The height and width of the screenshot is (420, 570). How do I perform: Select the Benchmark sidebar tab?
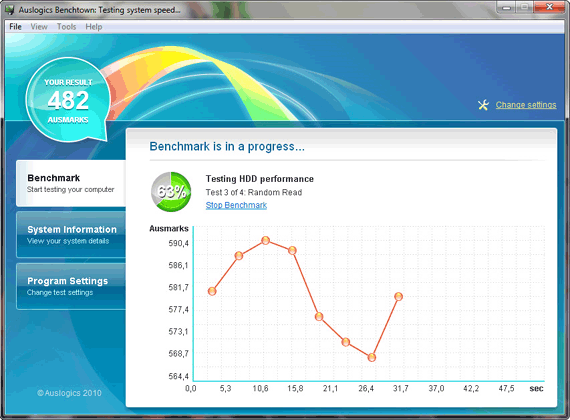pos(71,183)
